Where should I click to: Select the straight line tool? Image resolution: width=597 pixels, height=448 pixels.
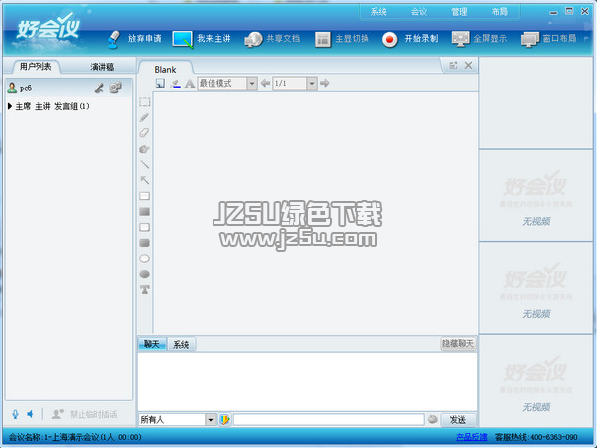tap(145, 164)
